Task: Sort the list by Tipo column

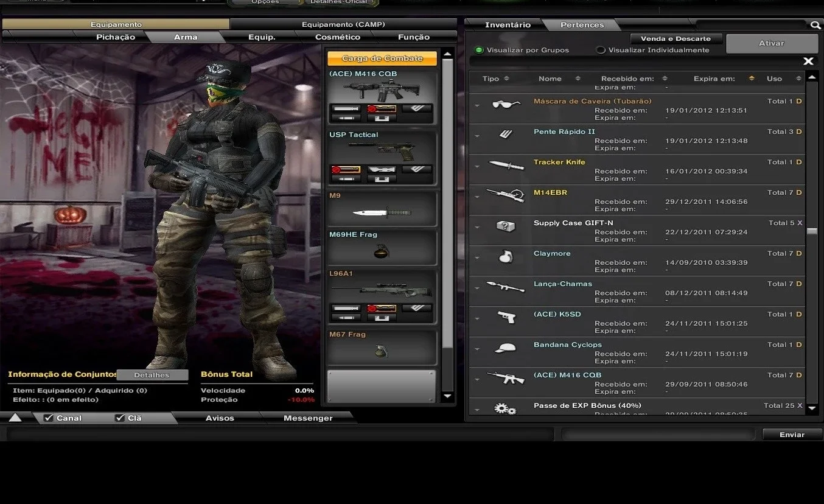Action: [495, 79]
